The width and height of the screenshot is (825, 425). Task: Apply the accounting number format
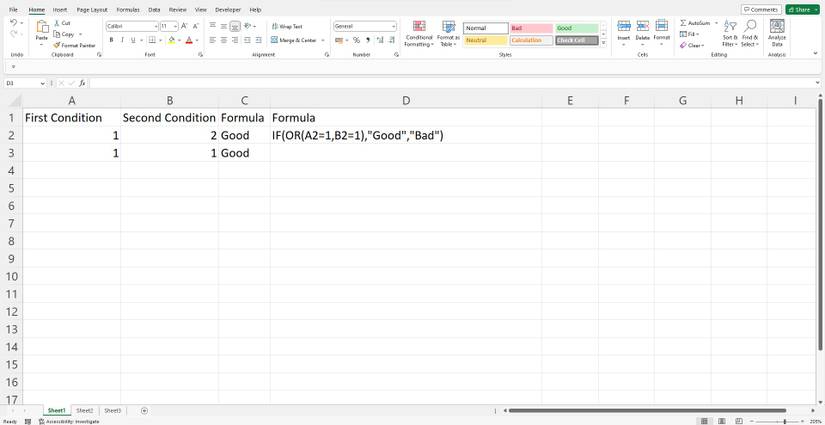[339, 40]
